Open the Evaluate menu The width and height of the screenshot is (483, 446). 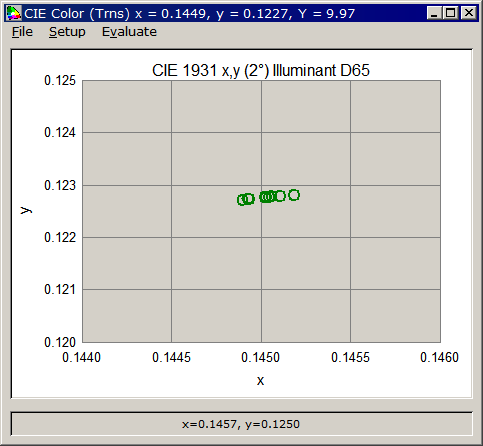click(129, 32)
